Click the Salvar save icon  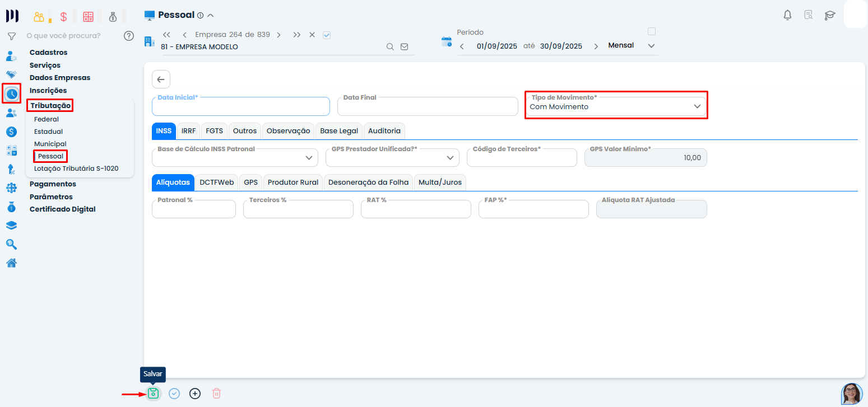153,394
